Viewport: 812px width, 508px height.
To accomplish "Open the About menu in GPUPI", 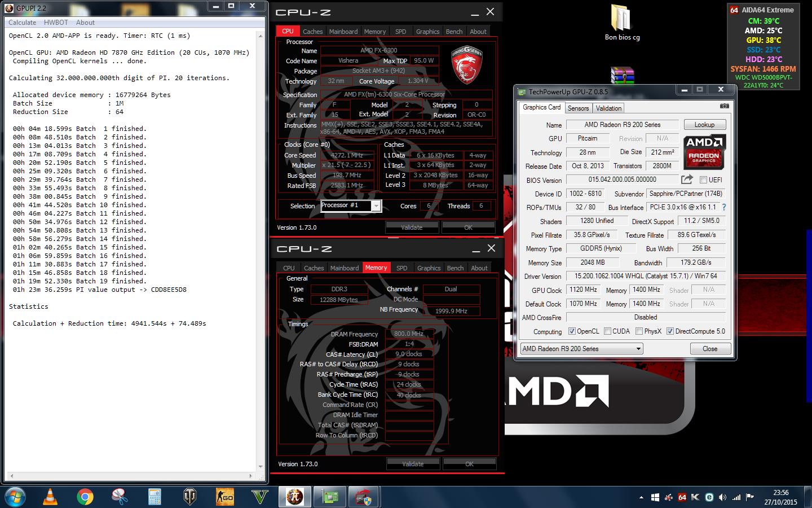I will (x=85, y=23).
